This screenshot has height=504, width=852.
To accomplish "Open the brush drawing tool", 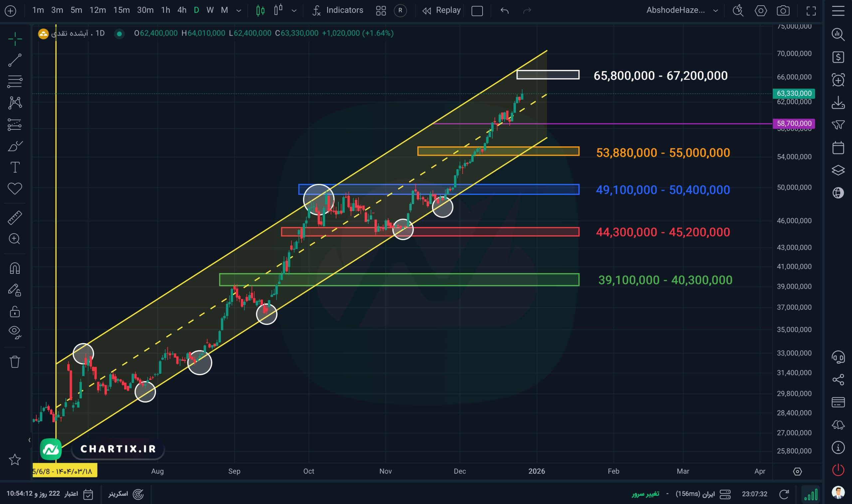I will coord(15,146).
